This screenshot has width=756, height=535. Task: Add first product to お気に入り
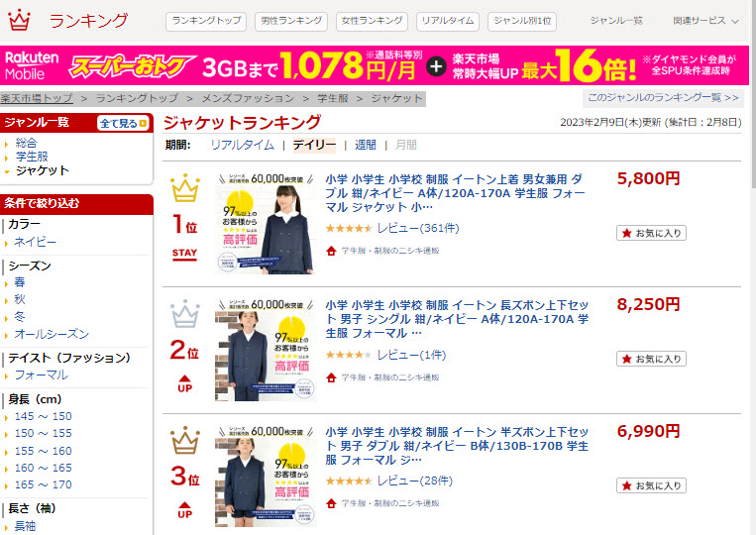(651, 233)
